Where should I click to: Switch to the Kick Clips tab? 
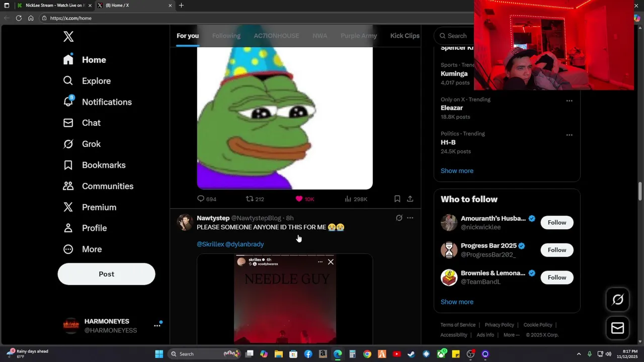click(405, 36)
